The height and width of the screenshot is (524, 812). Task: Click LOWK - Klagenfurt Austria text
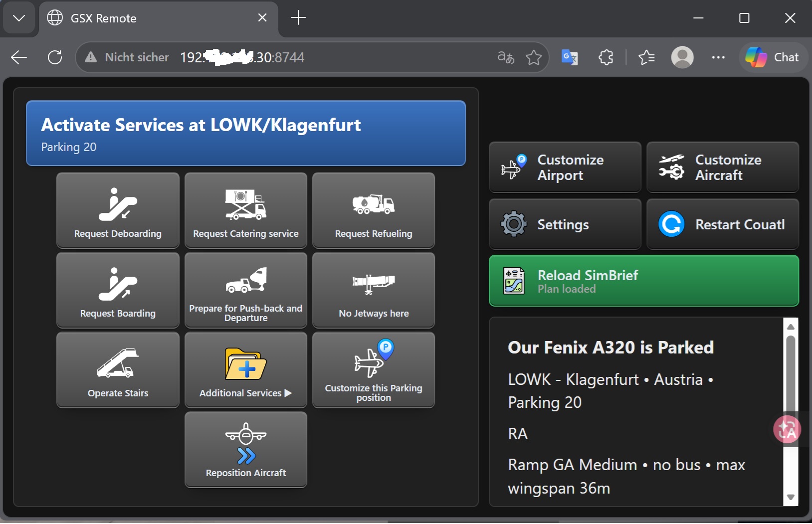[610, 391]
